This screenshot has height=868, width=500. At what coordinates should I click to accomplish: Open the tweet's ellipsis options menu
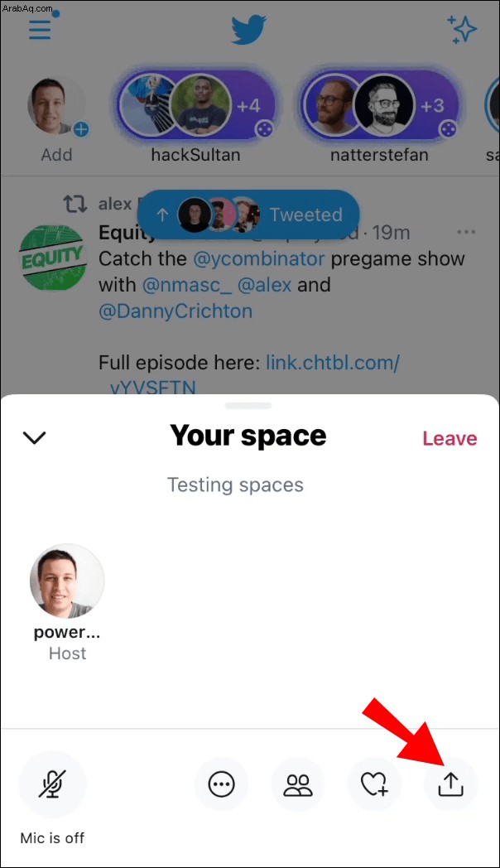click(466, 232)
